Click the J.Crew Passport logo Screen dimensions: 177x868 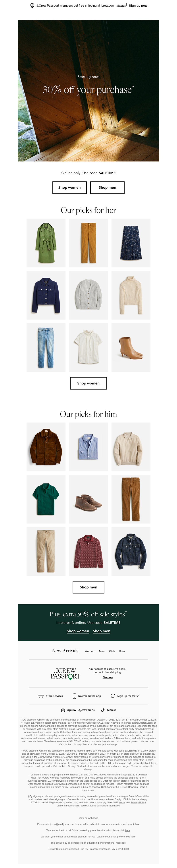coord(65,674)
